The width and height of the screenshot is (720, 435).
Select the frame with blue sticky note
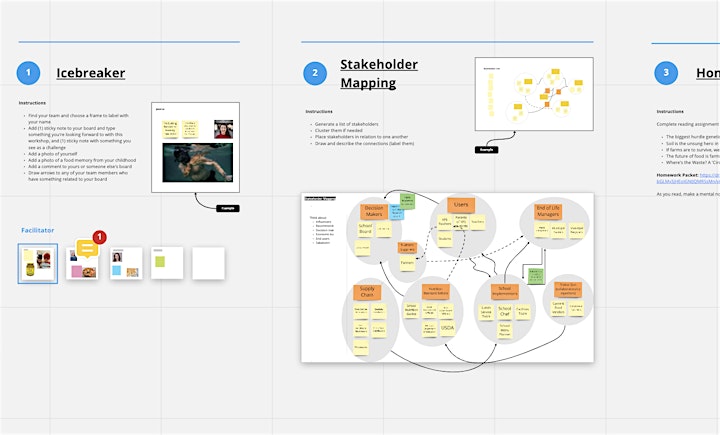[126, 263]
